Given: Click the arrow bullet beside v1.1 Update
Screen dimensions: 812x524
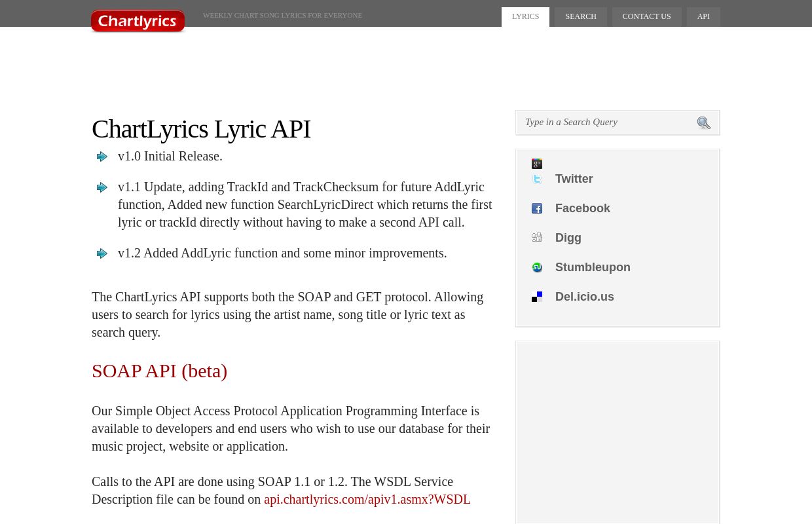Looking at the screenshot, I should (102, 187).
